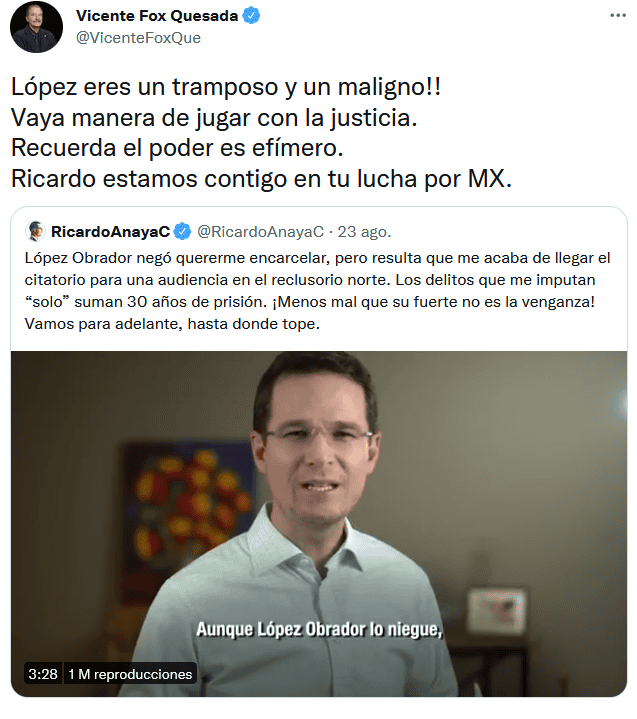Click RicardoAnayaC's verified checkmark badge

[x=183, y=232]
